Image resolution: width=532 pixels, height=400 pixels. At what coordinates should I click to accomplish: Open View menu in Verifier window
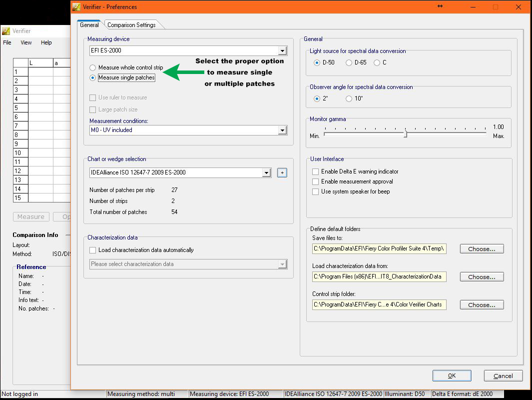pos(26,42)
